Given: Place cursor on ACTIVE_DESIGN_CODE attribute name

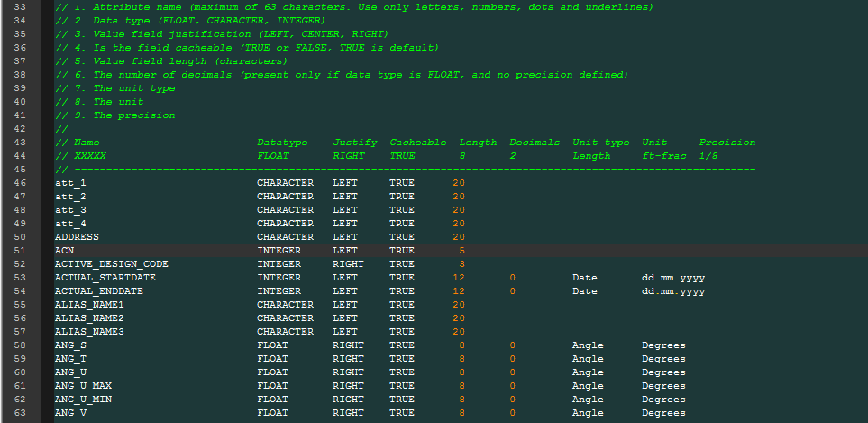Looking at the screenshot, I should pos(111,263).
